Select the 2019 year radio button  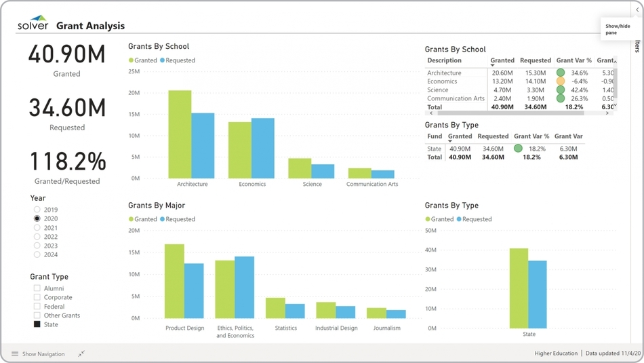tap(37, 210)
